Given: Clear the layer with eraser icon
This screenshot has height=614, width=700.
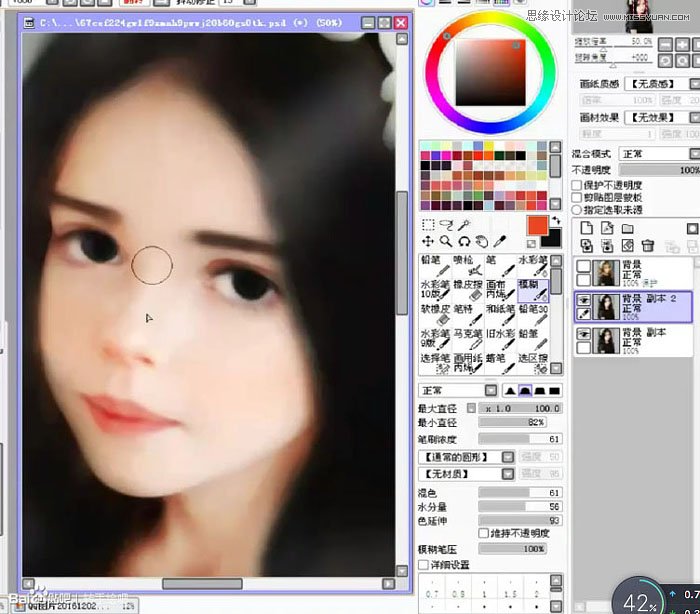Looking at the screenshot, I should [628, 246].
